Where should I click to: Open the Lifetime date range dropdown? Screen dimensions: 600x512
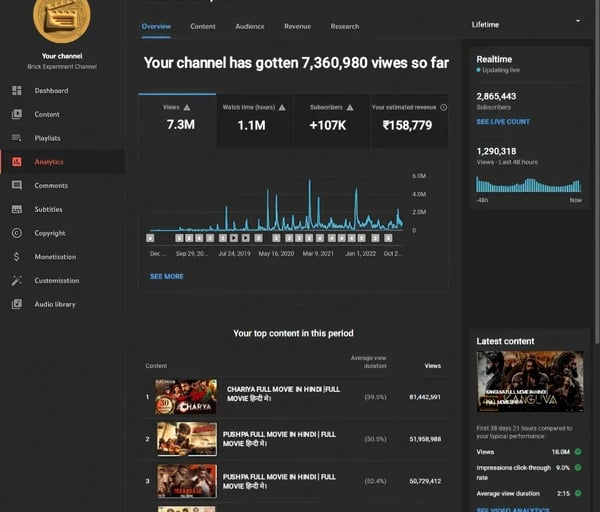pyautogui.click(x=527, y=24)
